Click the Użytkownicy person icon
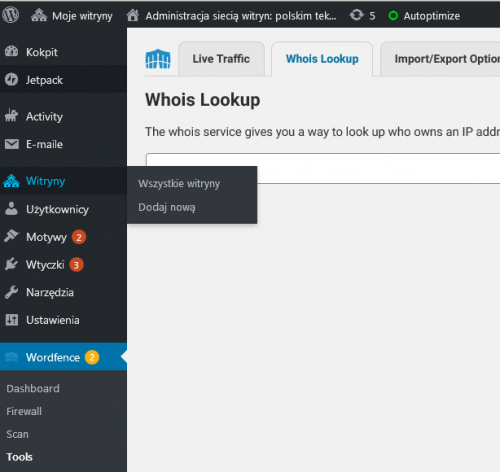This screenshot has width=500, height=472. 12,209
